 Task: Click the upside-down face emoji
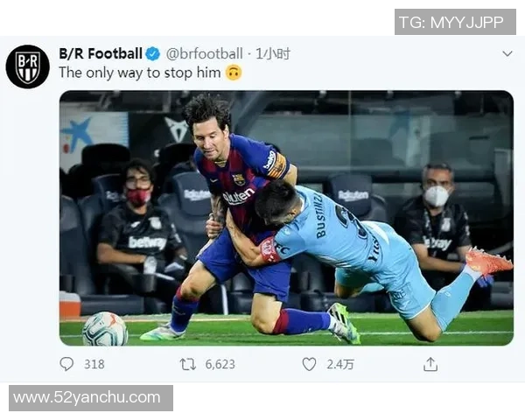(233, 73)
